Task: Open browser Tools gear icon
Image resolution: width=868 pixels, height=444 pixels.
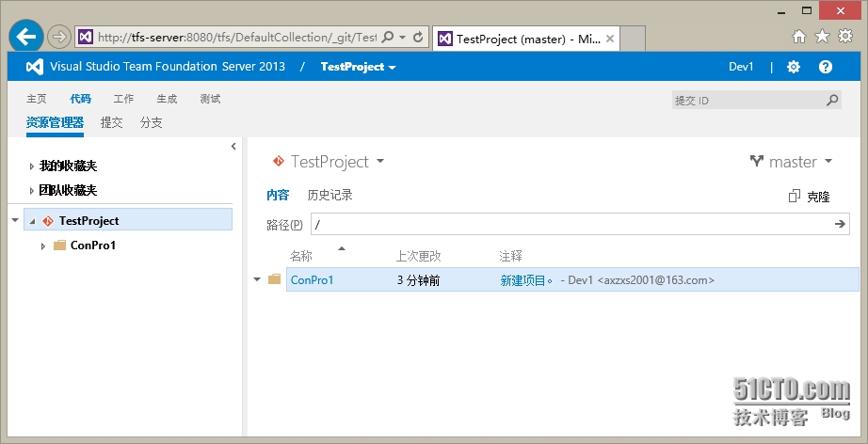Action: coord(845,37)
